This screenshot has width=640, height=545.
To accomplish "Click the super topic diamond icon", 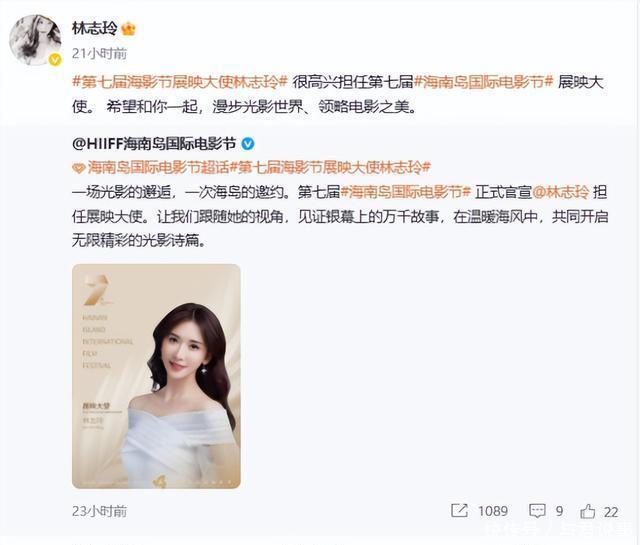I will tap(79, 168).
